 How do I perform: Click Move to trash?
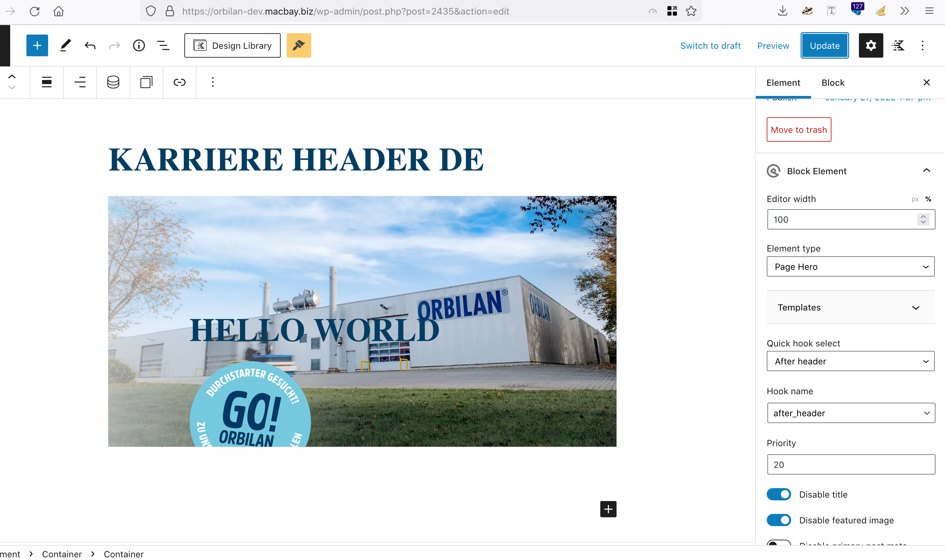(799, 129)
